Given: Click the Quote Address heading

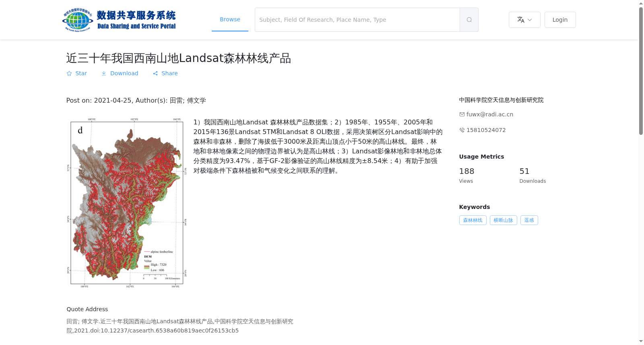Looking at the screenshot, I should pyautogui.click(x=87, y=309).
